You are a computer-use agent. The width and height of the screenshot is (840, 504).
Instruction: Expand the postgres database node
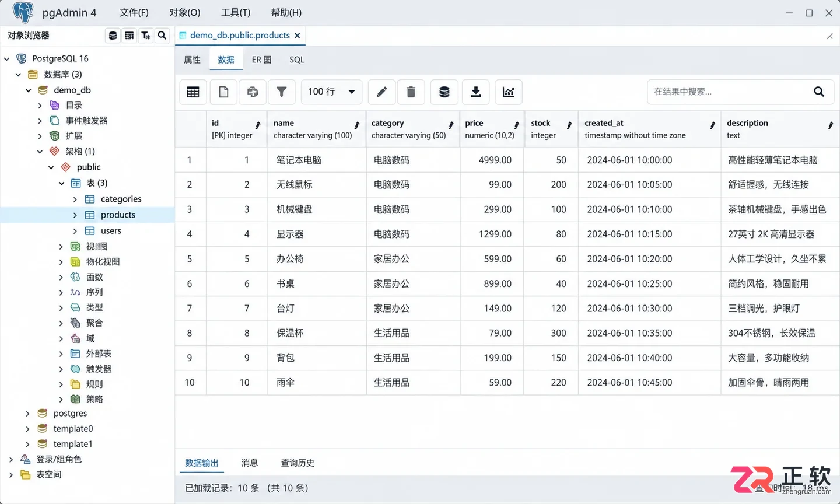pos(27,414)
